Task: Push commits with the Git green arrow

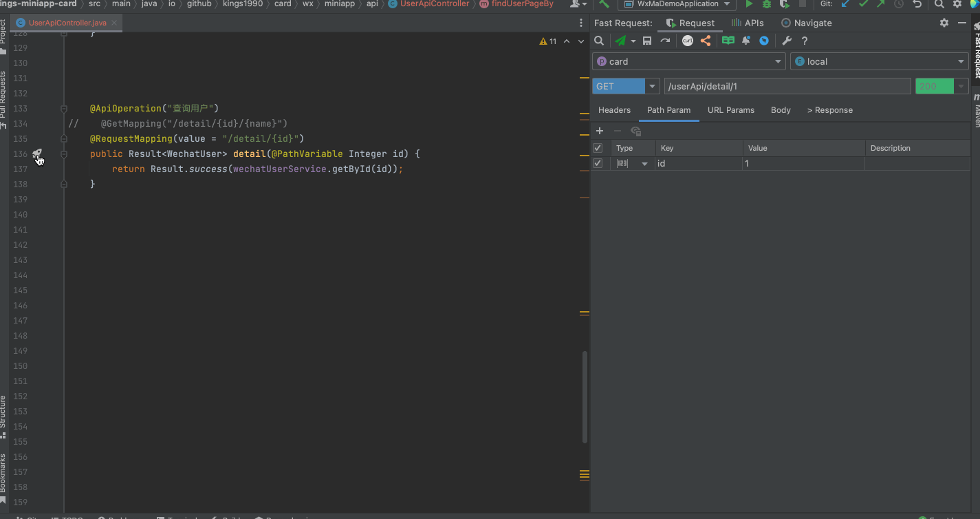Action: click(x=881, y=4)
